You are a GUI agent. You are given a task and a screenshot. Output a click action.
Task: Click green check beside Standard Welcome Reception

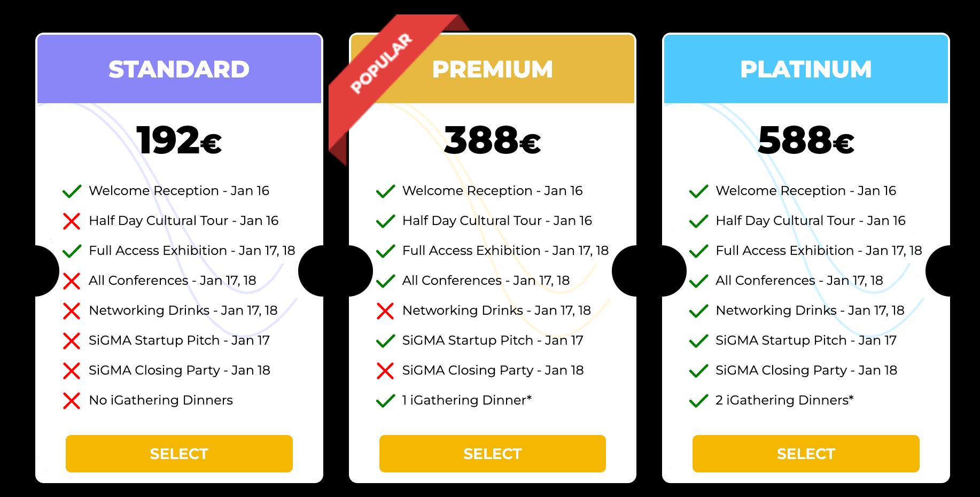72,191
